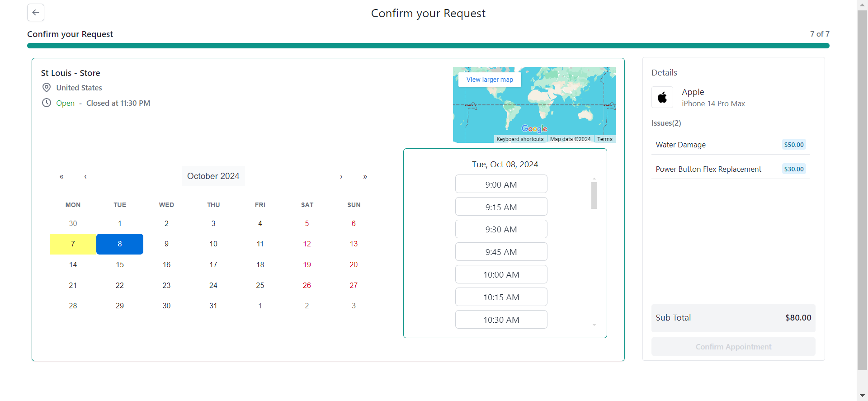Click the Power Button Flex Replacement row

[x=731, y=169]
